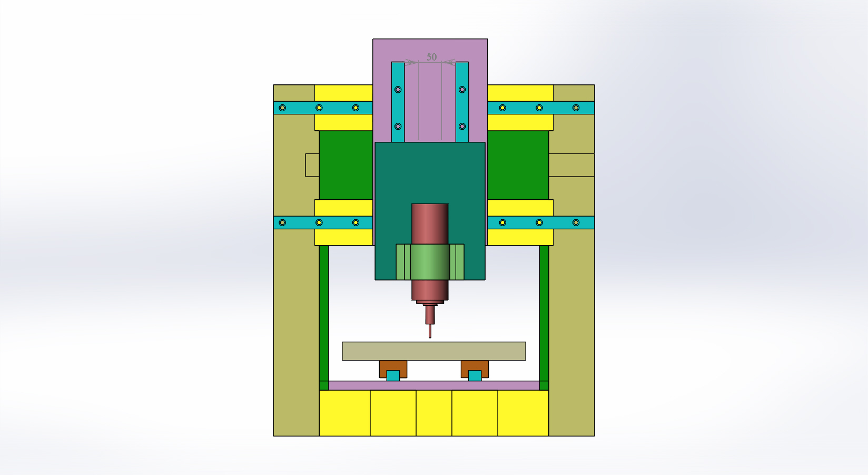The height and width of the screenshot is (475, 868).
Task: Click the thin green vertical post on right
Action: (544, 314)
